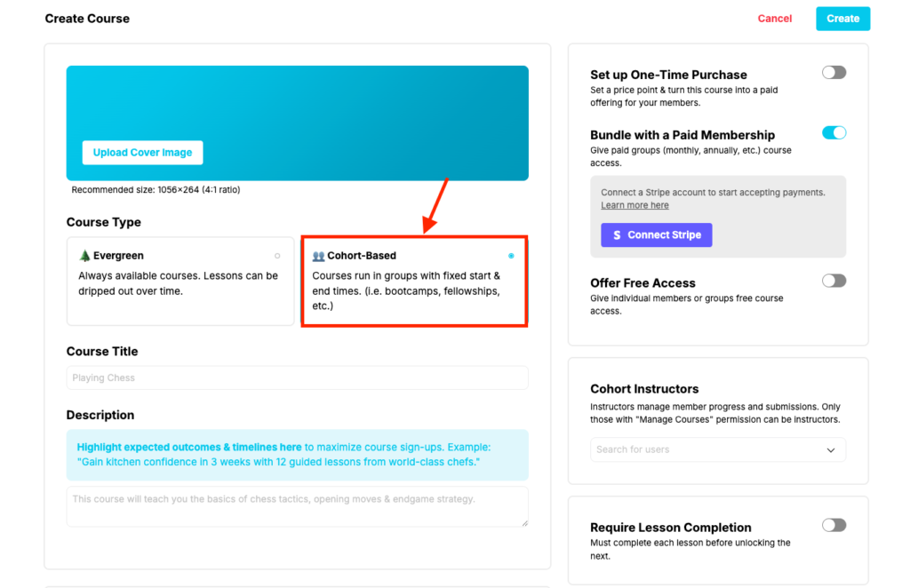Open the Highlight expected outcomes link
Screen dimensions: 910x588
coord(189,448)
